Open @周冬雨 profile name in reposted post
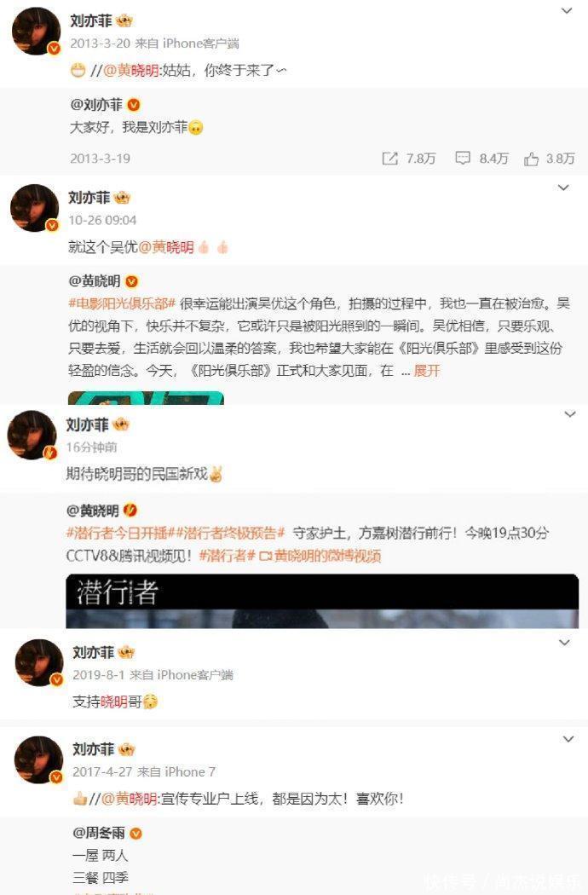The height and width of the screenshot is (895, 588). [99, 834]
